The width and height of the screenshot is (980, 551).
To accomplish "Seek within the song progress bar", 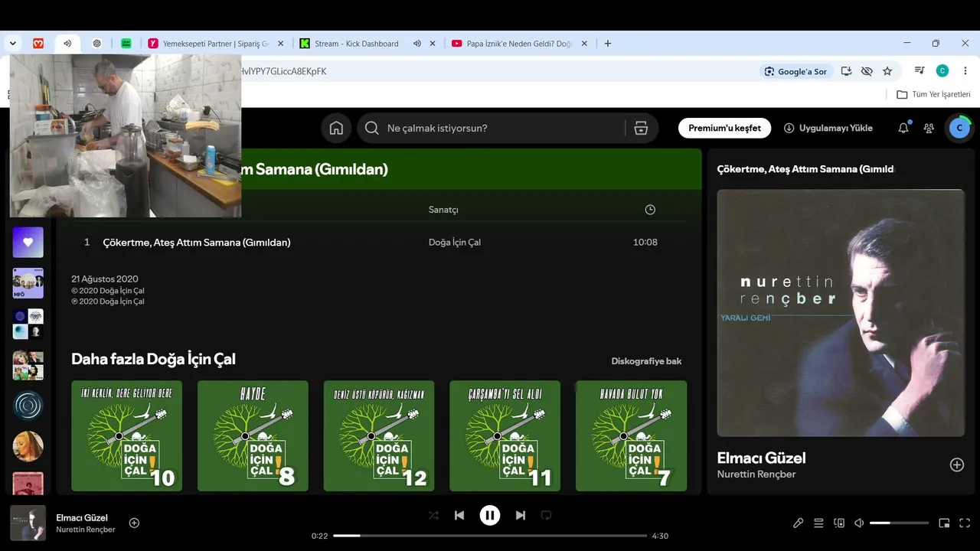I will tap(490, 536).
